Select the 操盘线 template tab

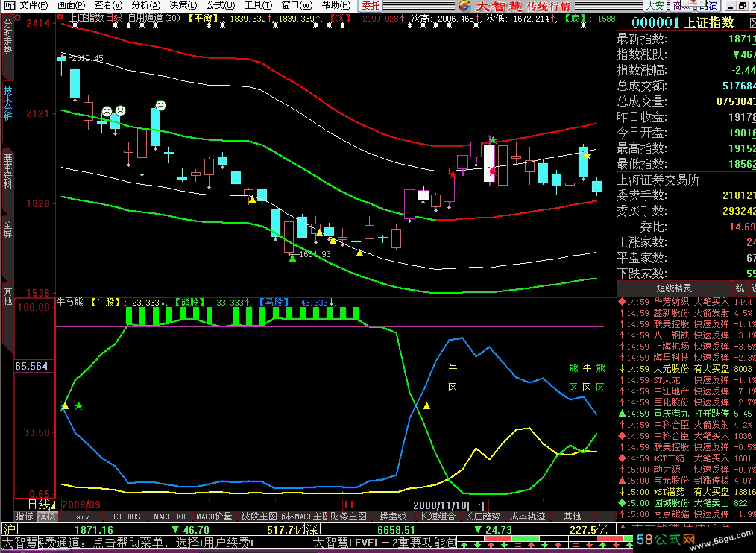[x=393, y=516]
